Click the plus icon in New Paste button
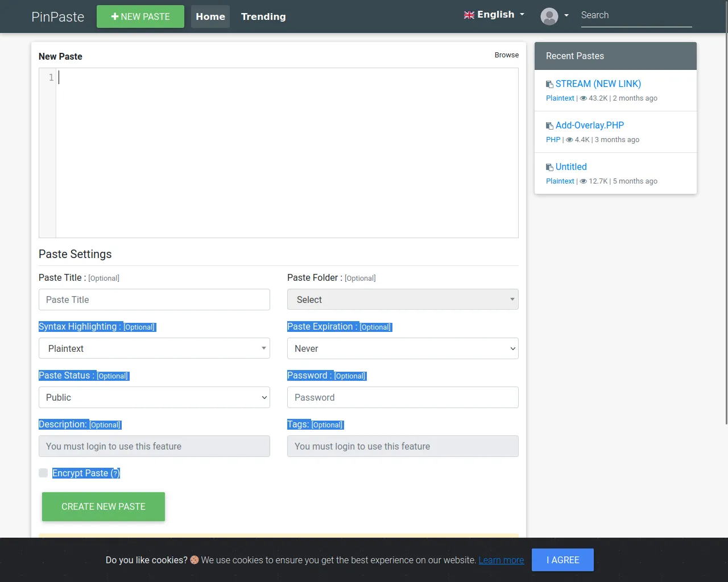The height and width of the screenshot is (582, 728). coord(115,16)
